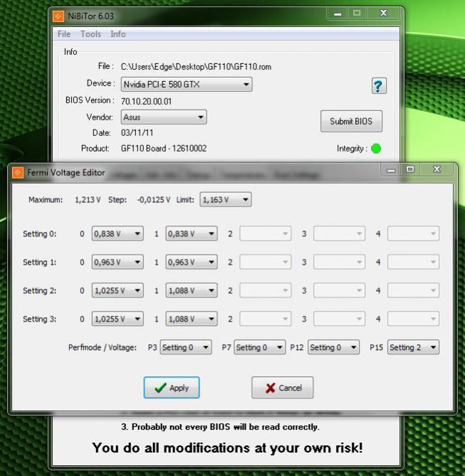Image resolution: width=465 pixels, height=476 pixels.
Task: Close the Fermi Voltage Editor window
Action: (x=437, y=170)
